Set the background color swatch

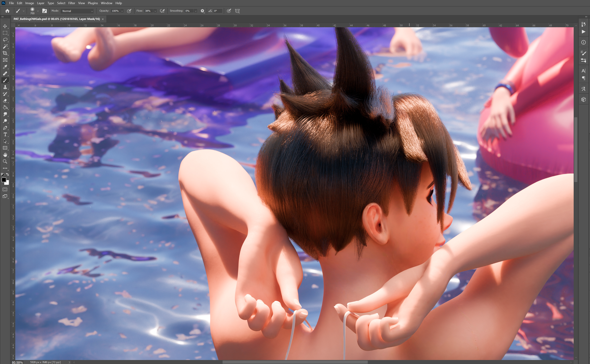point(7,183)
